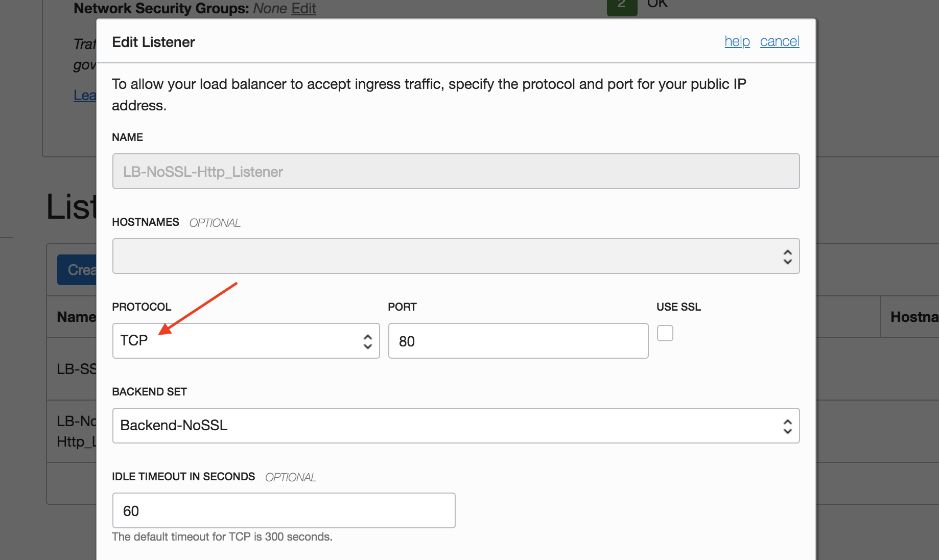This screenshot has height=560, width=939.
Task: Click Edit next to Network Security Groups
Action: point(303,8)
